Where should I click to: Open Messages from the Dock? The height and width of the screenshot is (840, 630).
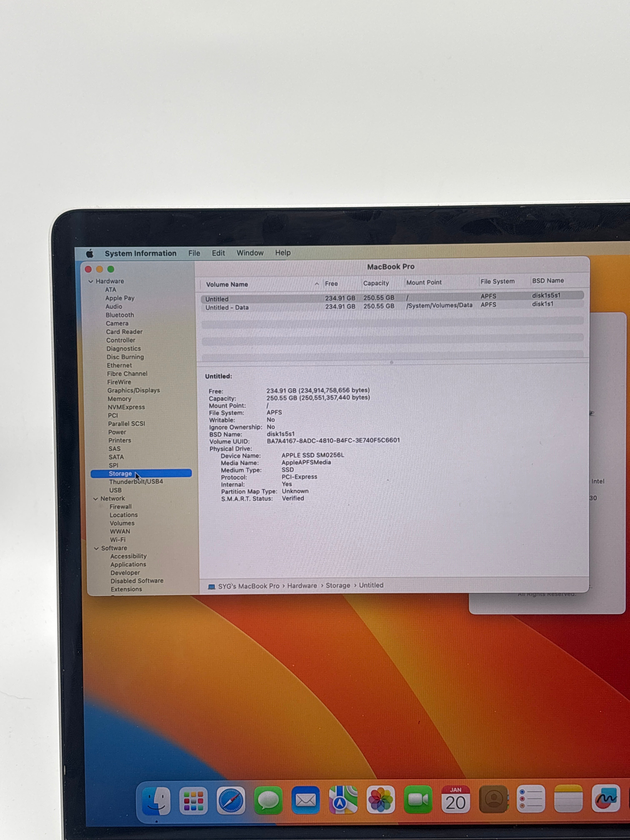tap(268, 800)
